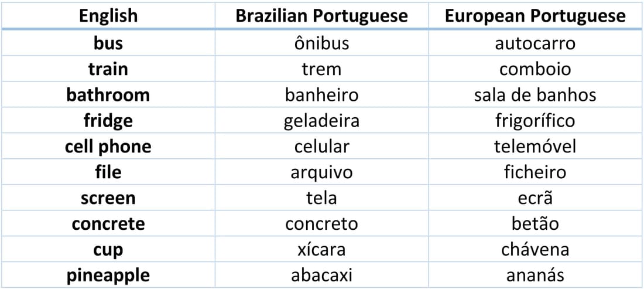Screen dimensions: 644x289
Task: Select the European Portuguese column header
Action: pos(535,16)
